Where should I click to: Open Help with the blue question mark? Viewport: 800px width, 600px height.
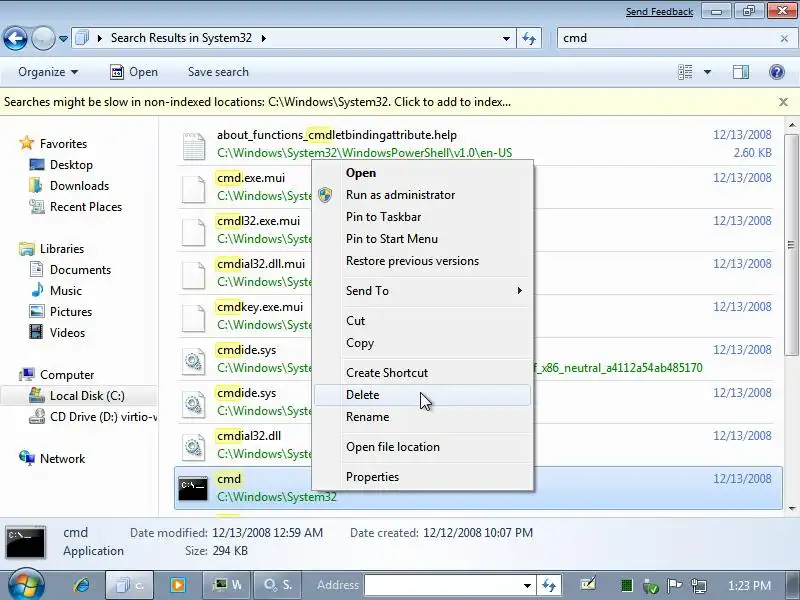pyautogui.click(x=777, y=72)
